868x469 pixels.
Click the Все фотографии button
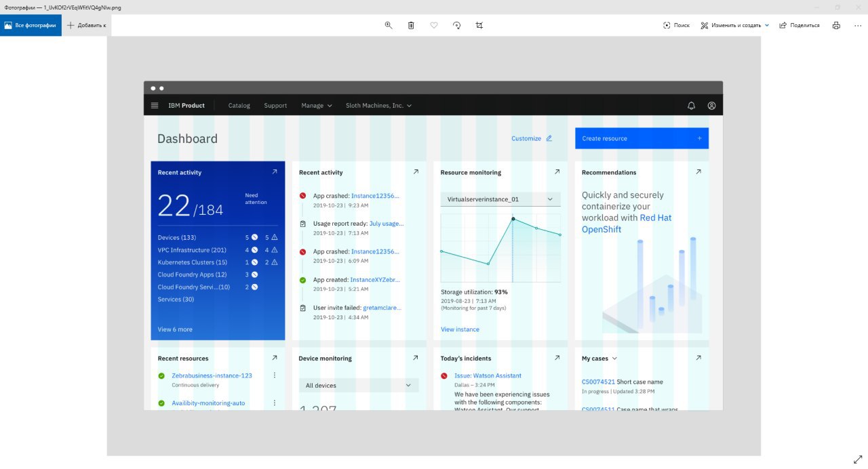coord(31,25)
